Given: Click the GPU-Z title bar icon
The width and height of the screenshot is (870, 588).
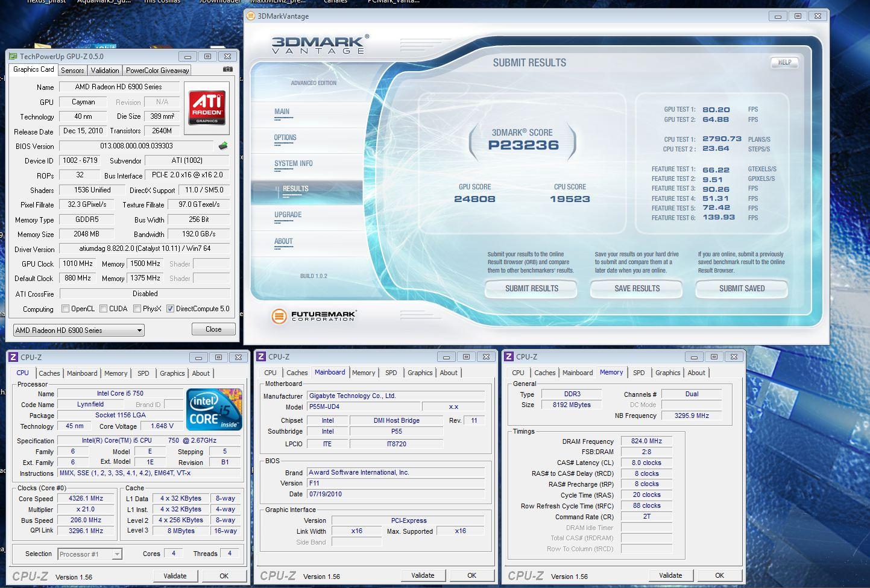Looking at the screenshot, I should [x=13, y=56].
